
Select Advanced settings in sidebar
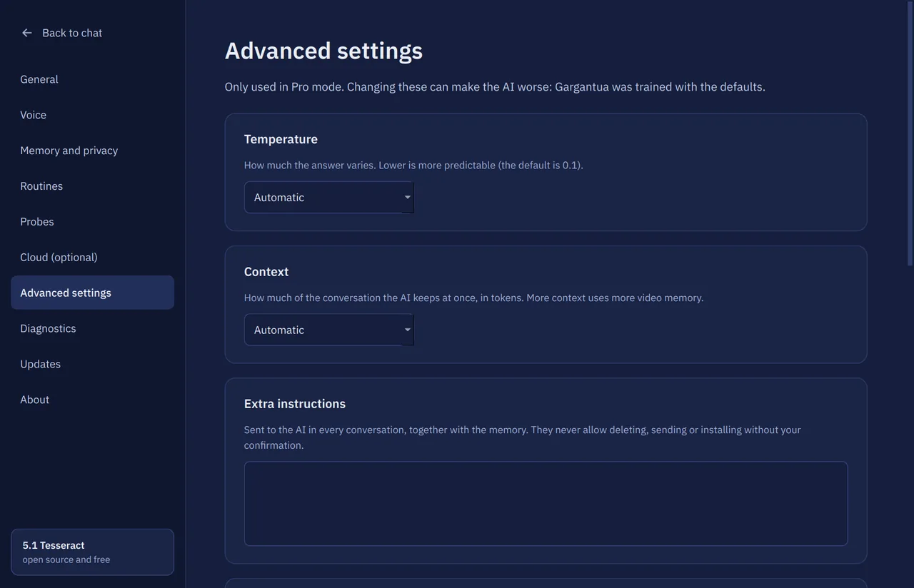[x=92, y=293]
